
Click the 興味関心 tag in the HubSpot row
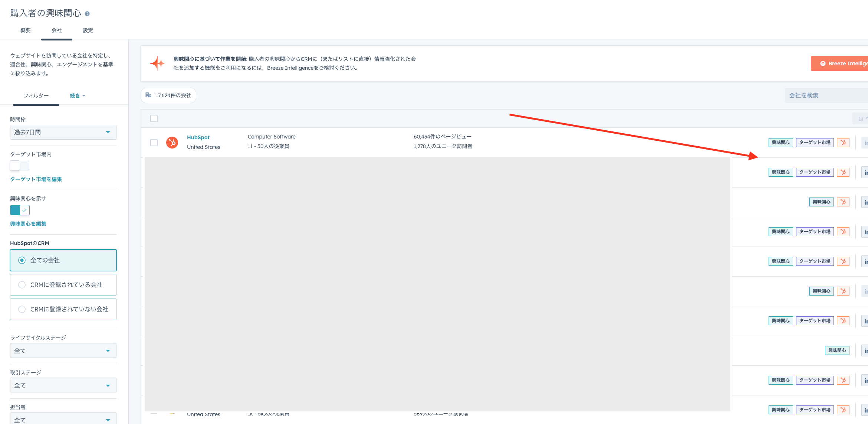(780, 143)
